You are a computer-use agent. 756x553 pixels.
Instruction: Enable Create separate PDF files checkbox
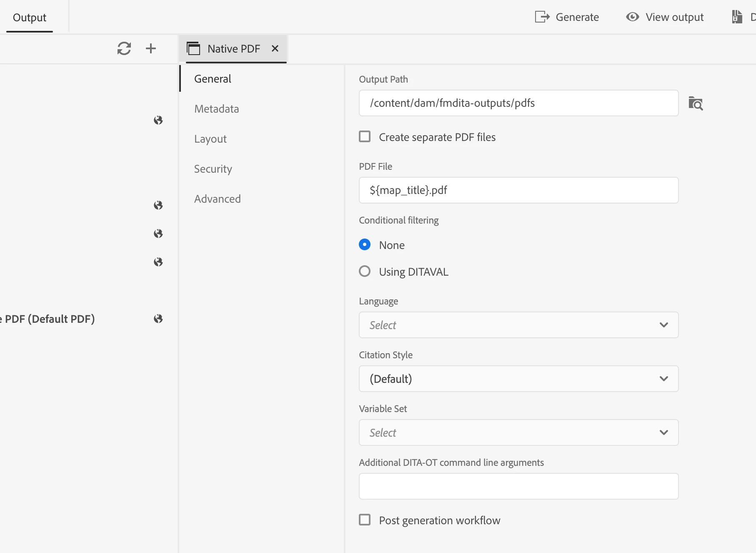click(x=365, y=137)
